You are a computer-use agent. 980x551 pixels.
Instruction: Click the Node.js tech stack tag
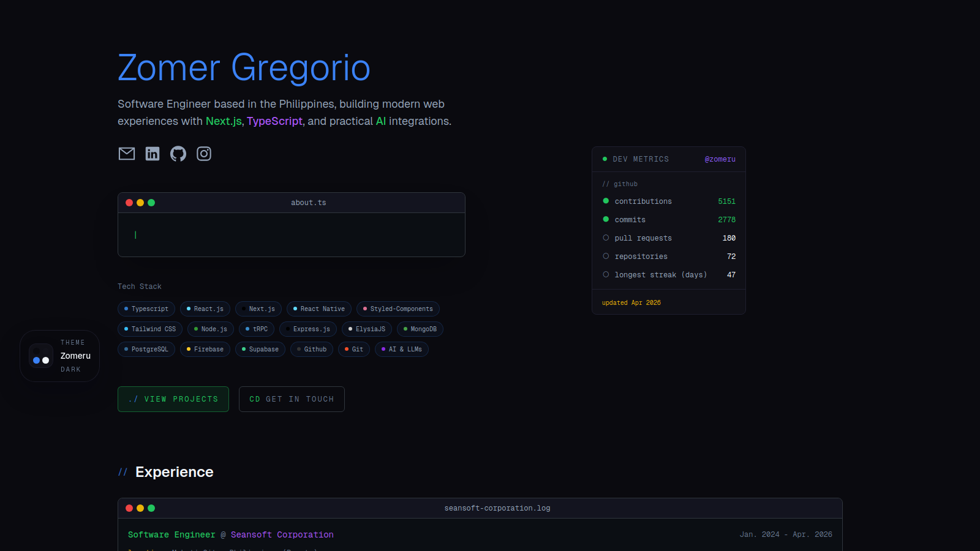coord(211,329)
